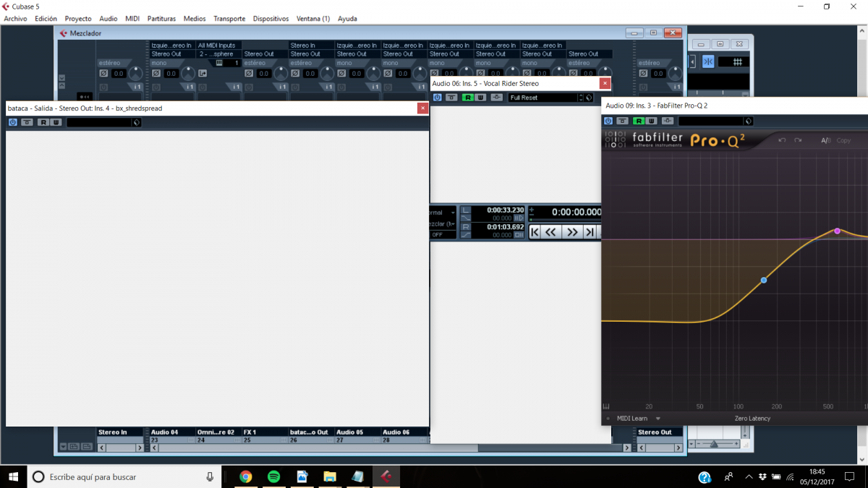Click side-chain icon in Pro-Q 2 window
Viewport: 868px width, 488px height.
(667, 121)
